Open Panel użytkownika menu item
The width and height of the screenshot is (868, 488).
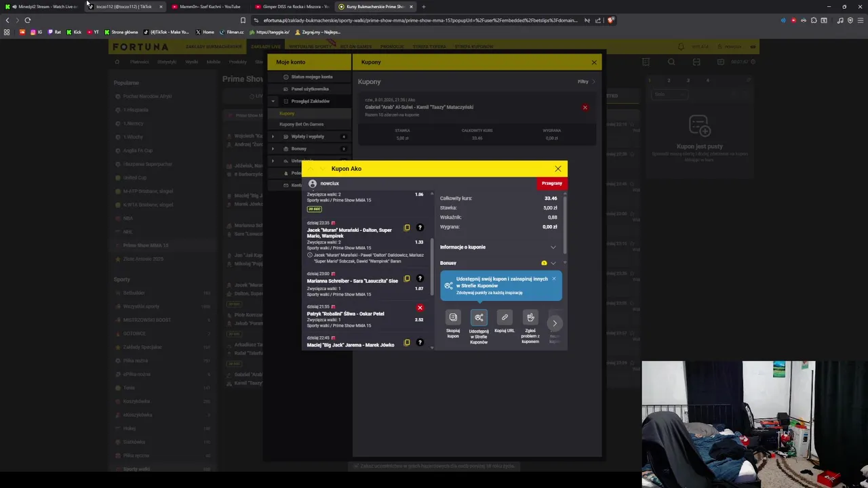[309, 89]
